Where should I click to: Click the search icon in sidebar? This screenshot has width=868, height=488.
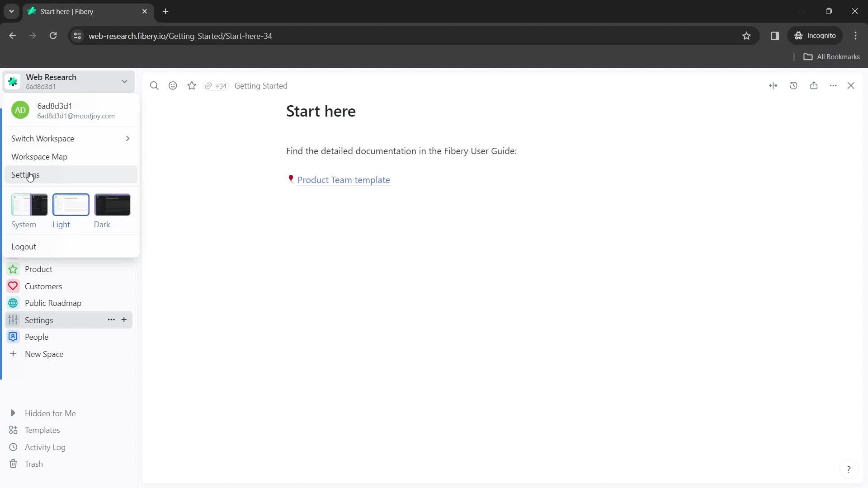(154, 85)
